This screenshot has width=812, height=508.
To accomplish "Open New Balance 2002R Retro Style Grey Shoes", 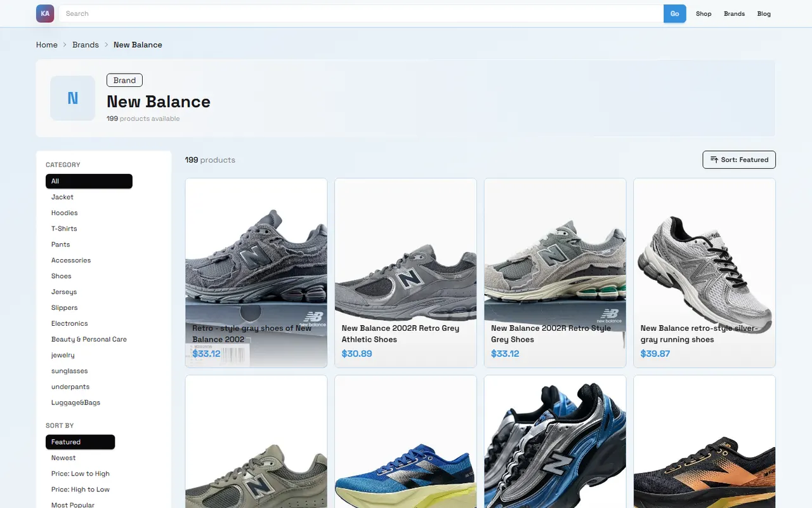I will pos(555,273).
